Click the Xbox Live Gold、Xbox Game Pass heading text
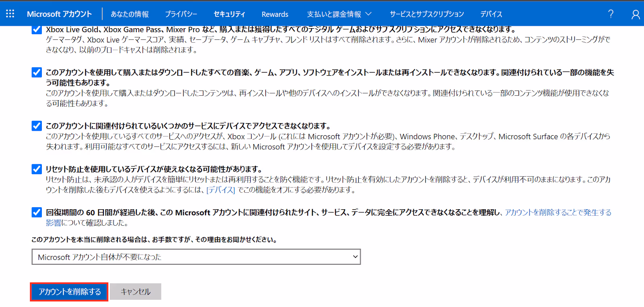Viewport: 644px width, 307px height. pyautogui.click(x=281, y=29)
